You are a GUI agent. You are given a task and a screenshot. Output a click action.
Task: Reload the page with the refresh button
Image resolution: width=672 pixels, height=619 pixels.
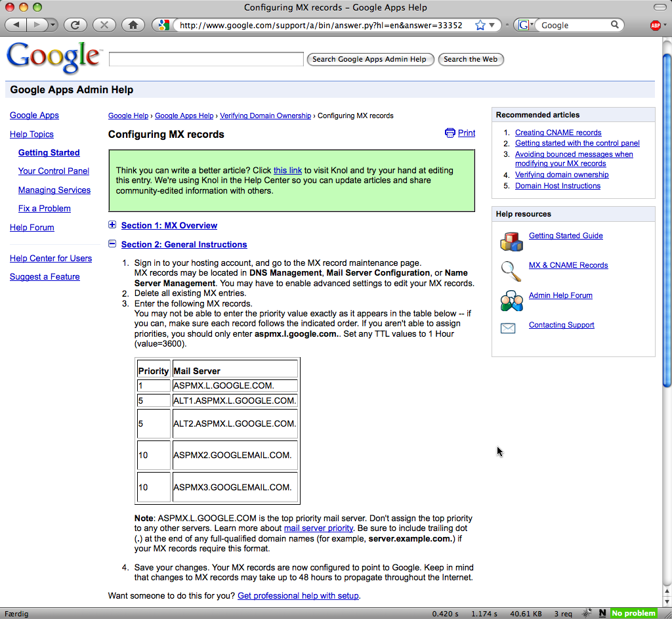coord(75,25)
